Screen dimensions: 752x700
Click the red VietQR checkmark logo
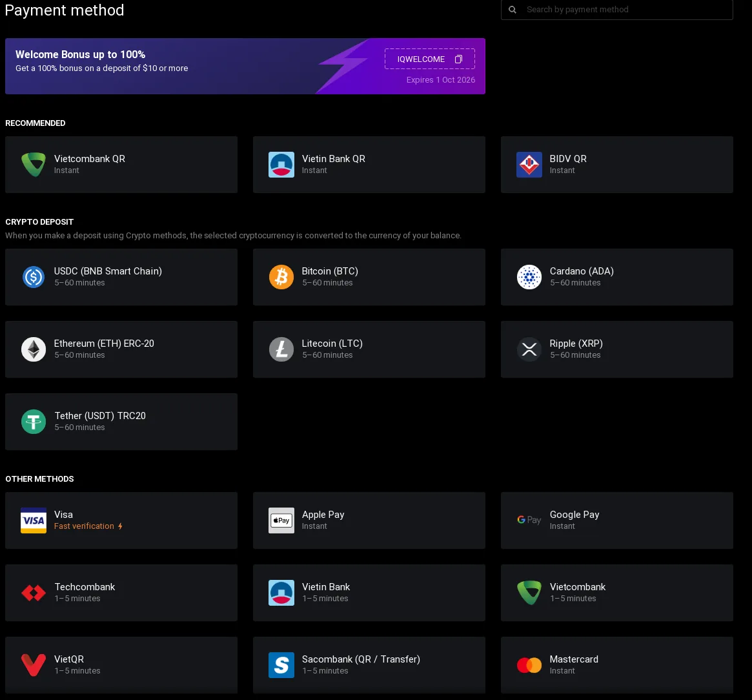pos(34,666)
